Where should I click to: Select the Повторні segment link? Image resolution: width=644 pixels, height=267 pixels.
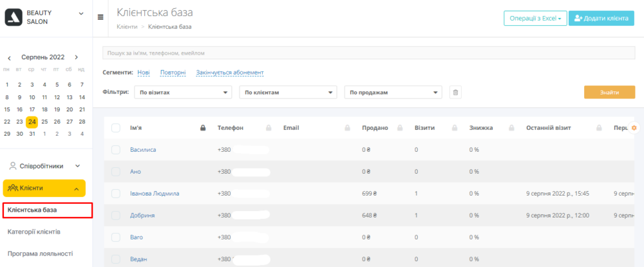click(173, 73)
